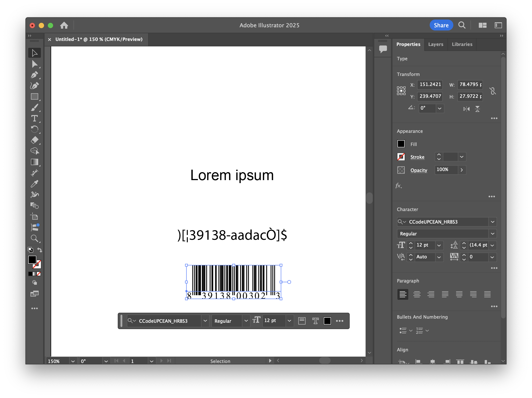Screen dimensions: 532x398
Task: Switch to the Properties tab
Action: click(408, 44)
